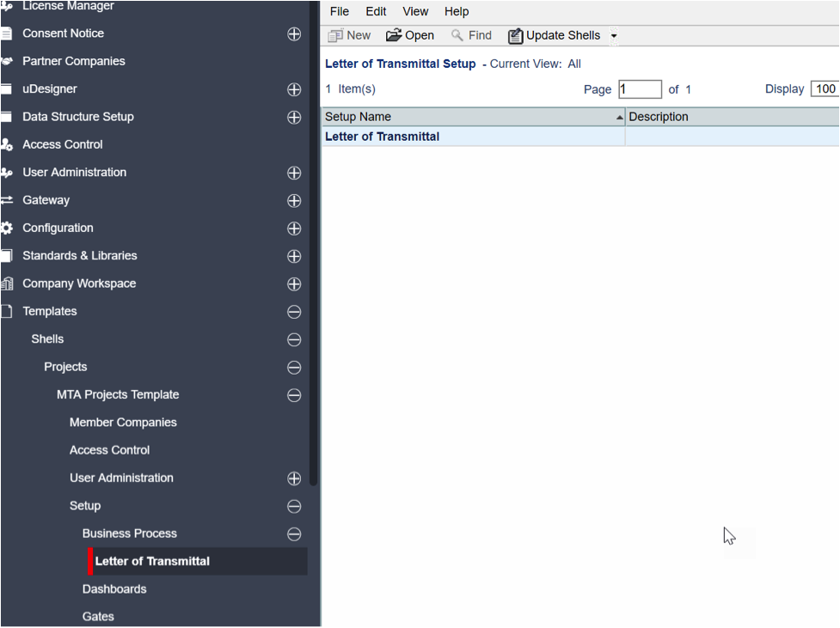840x628 pixels.
Task: Collapse the Projects node
Action: (294, 368)
